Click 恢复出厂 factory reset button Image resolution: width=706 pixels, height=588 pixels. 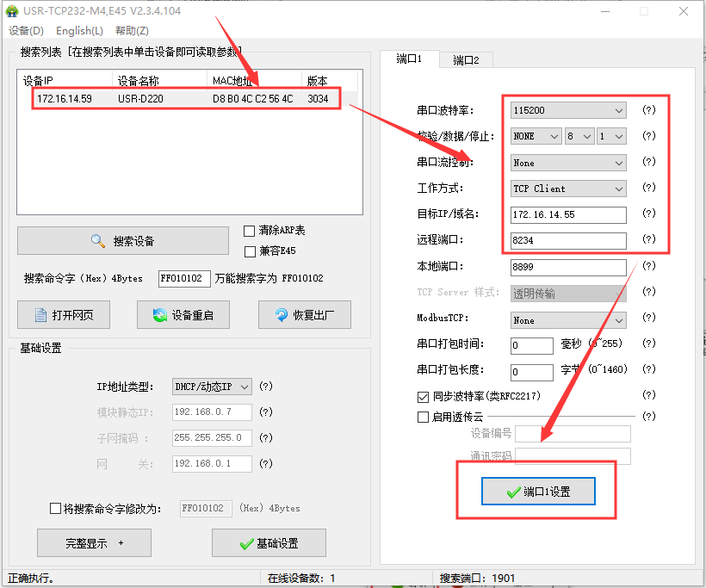304,315
